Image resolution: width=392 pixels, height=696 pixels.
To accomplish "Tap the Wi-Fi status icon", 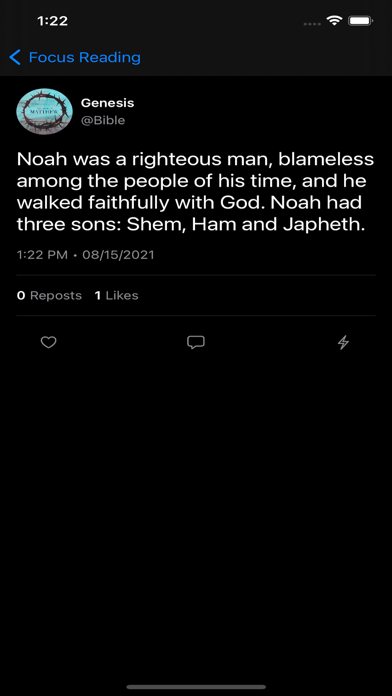I will coord(334,20).
